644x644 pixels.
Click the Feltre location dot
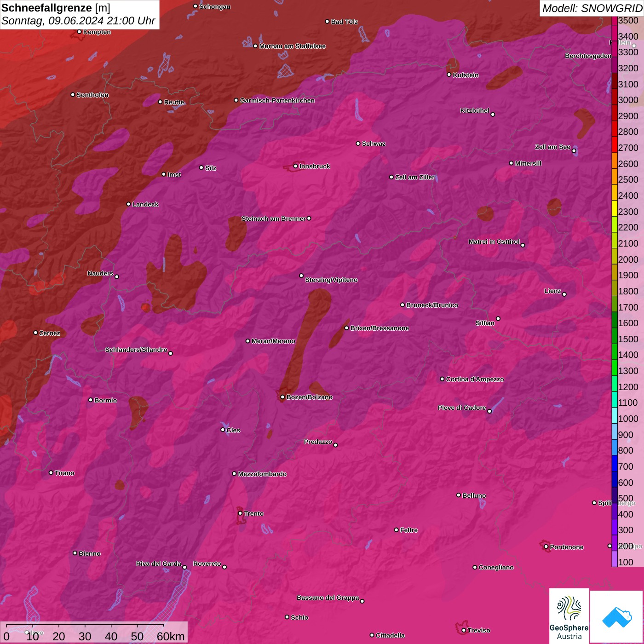click(x=396, y=530)
